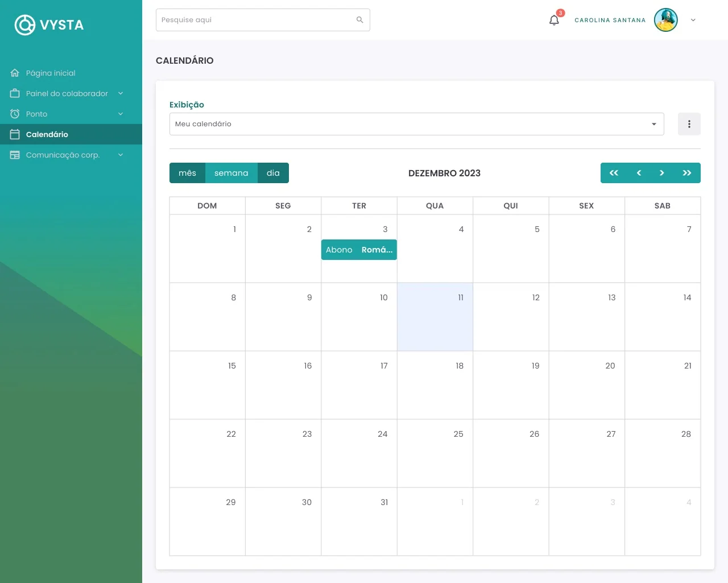Click the briefcase icon for Painel do colaborador
728x583 pixels.
pos(15,93)
